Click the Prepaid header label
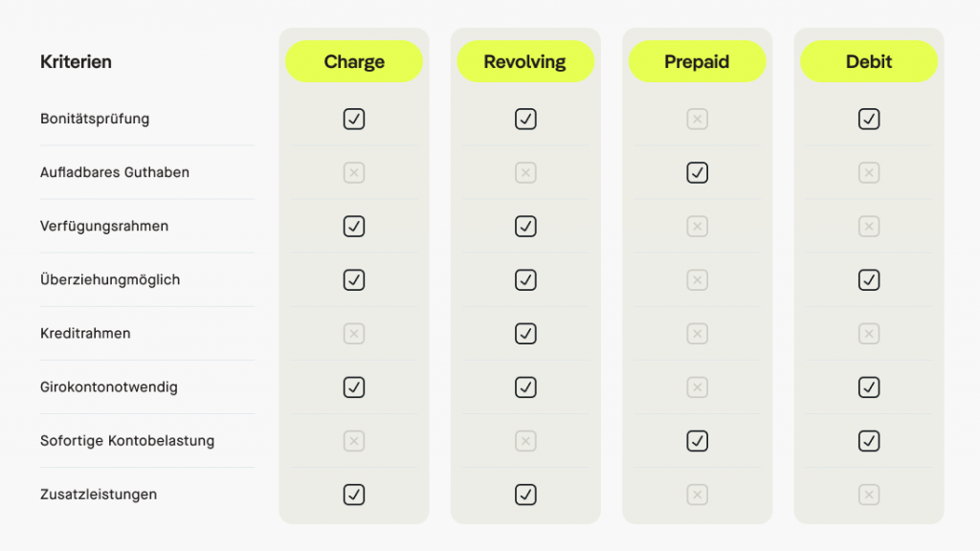Screen dimensions: 980x551 coord(697,62)
